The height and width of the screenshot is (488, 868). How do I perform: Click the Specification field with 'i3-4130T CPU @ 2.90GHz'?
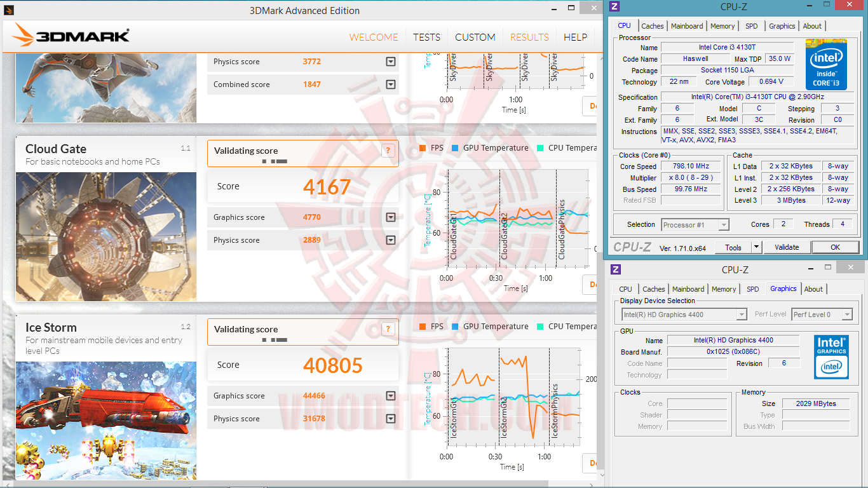pyautogui.click(x=759, y=97)
